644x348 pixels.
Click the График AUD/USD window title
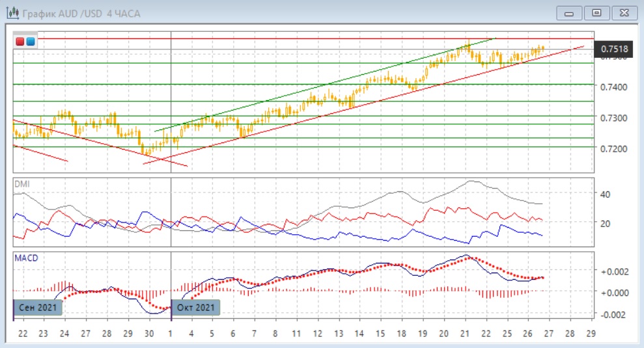click(x=81, y=12)
